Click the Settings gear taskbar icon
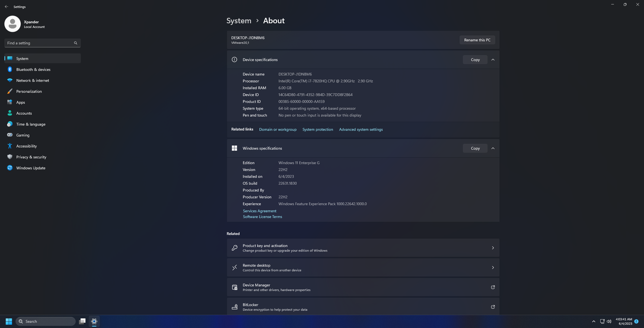The width and height of the screenshot is (644, 328). click(x=94, y=321)
